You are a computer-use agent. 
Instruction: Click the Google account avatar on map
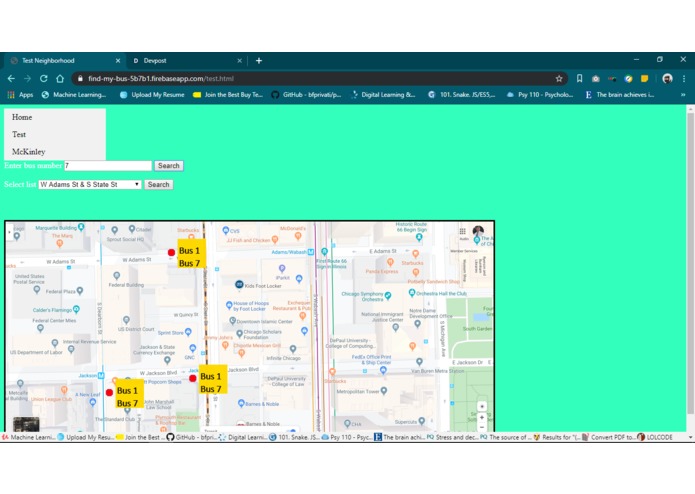pos(478,231)
